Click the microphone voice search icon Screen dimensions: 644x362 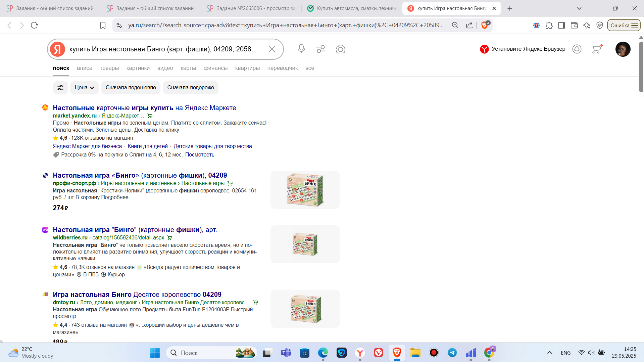(x=301, y=49)
